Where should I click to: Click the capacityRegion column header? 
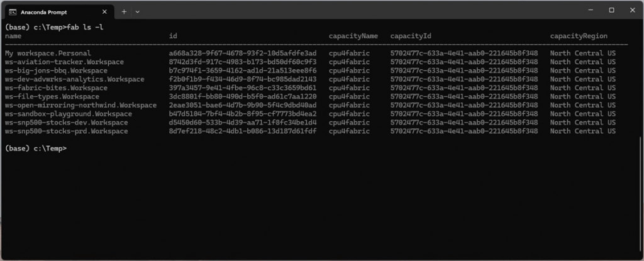tap(579, 36)
